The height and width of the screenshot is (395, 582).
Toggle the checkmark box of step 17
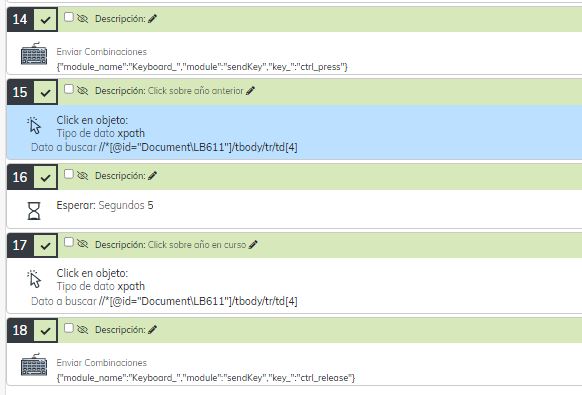pyautogui.click(x=46, y=245)
